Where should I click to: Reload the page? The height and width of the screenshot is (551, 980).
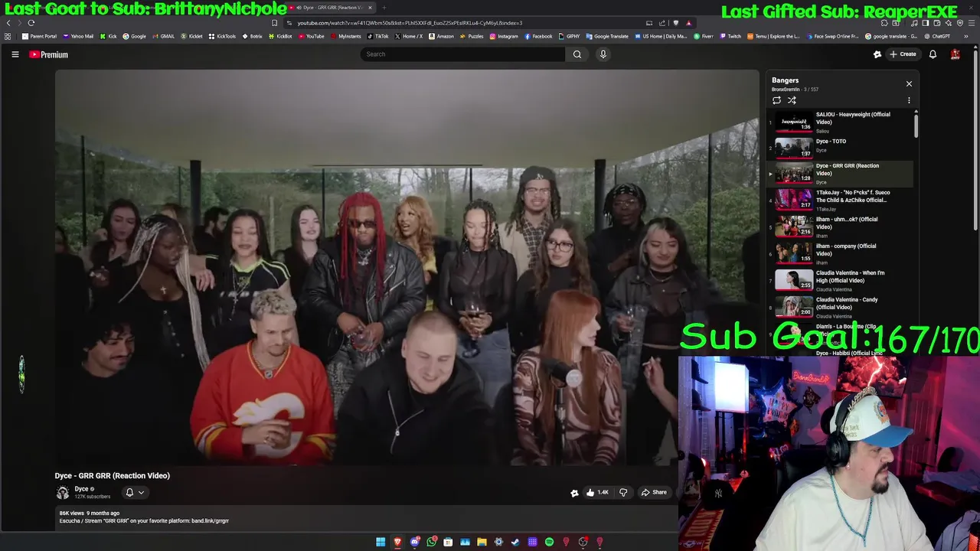click(x=31, y=23)
